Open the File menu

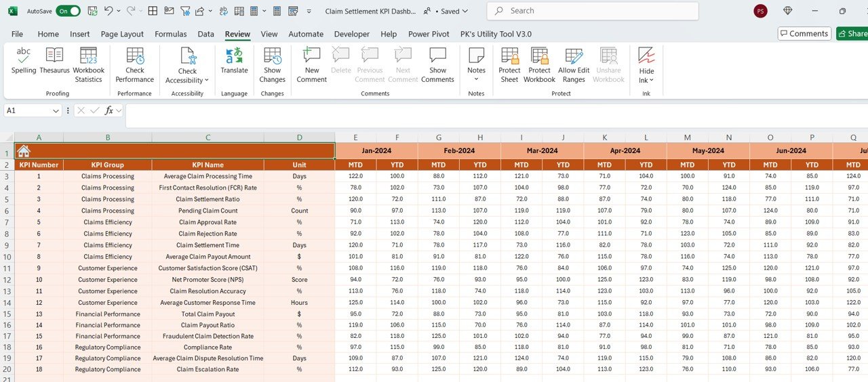pos(17,34)
